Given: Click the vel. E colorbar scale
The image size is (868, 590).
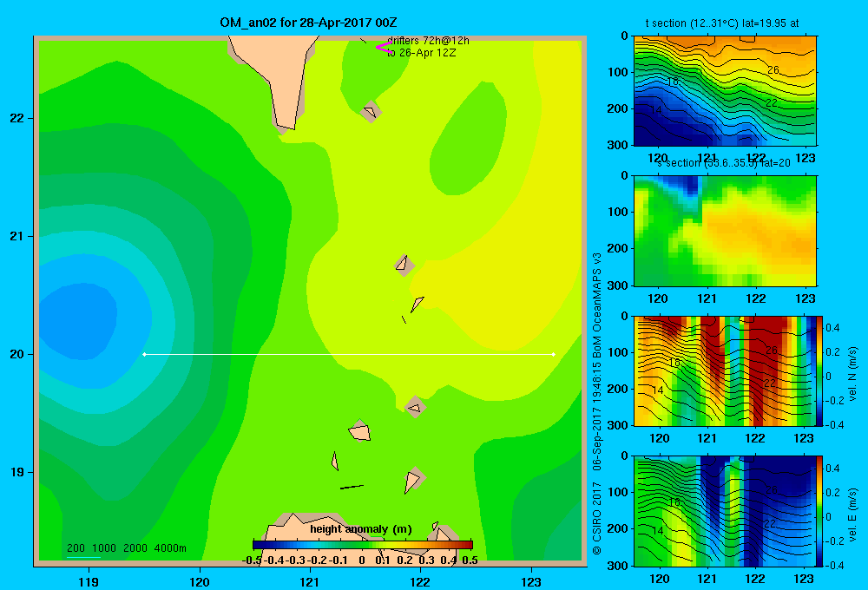Looking at the screenshot, I should coord(820,511).
